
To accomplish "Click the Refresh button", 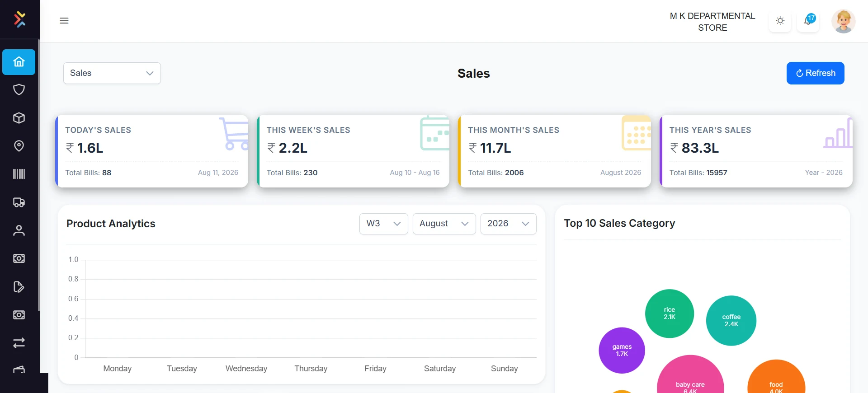I will coord(816,73).
